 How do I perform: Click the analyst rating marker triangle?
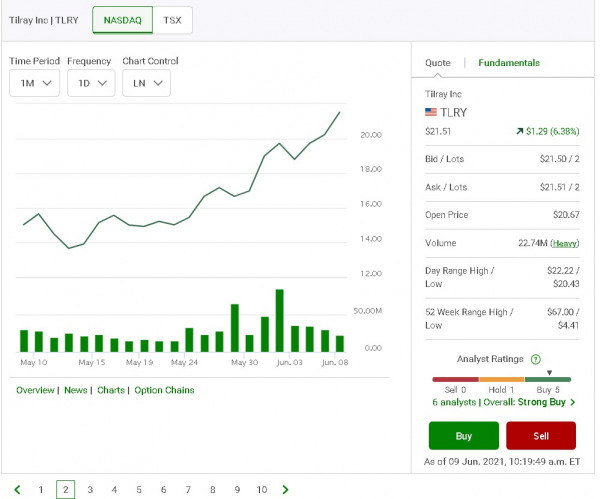[x=549, y=372]
